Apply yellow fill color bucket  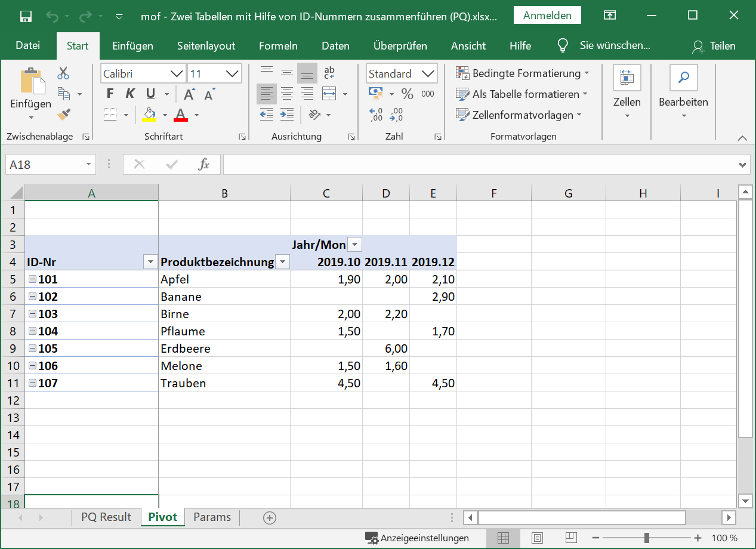[x=149, y=114]
